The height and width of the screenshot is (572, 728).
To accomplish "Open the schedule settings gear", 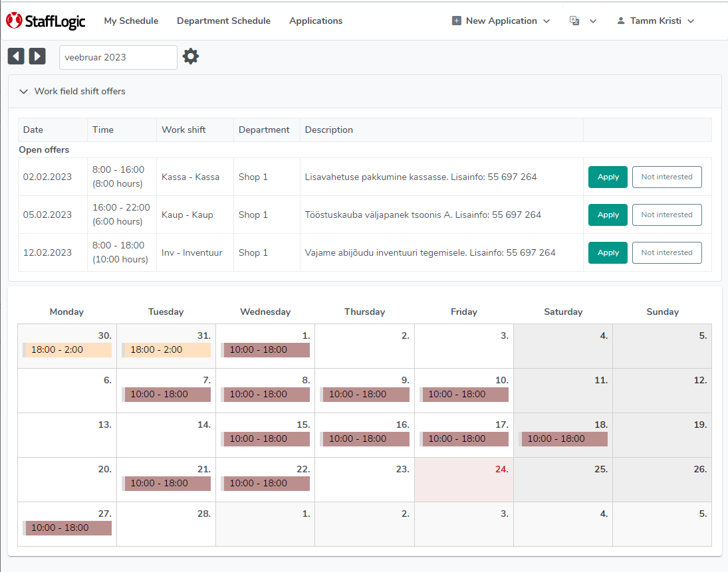I will click(190, 56).
